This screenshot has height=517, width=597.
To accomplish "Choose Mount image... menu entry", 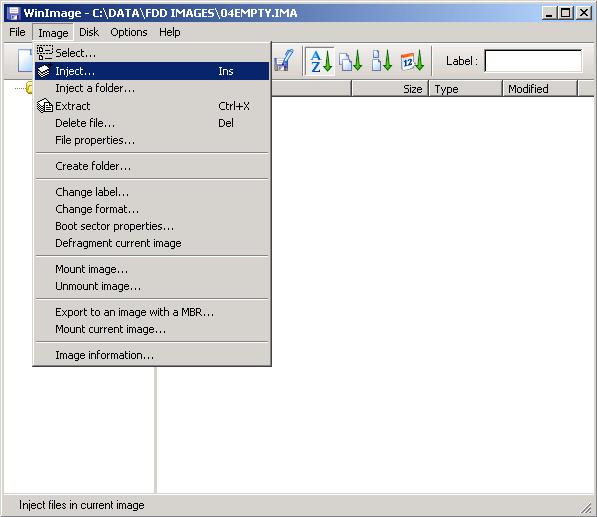I will [x=152, y=269].
